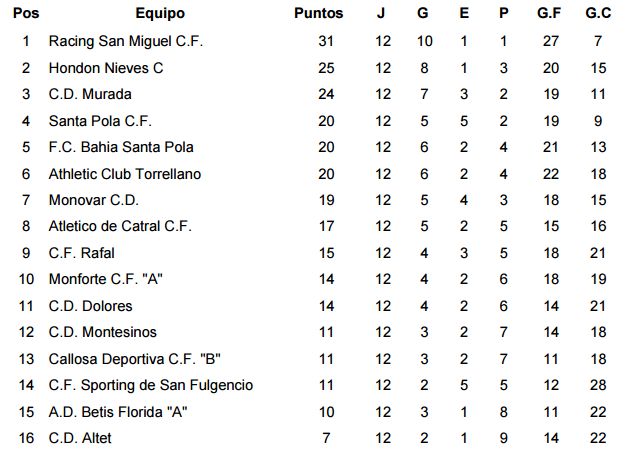The image size is (640, 460).
Task: Choose Monovar C.D. in the table
Action: click(93, 200)
